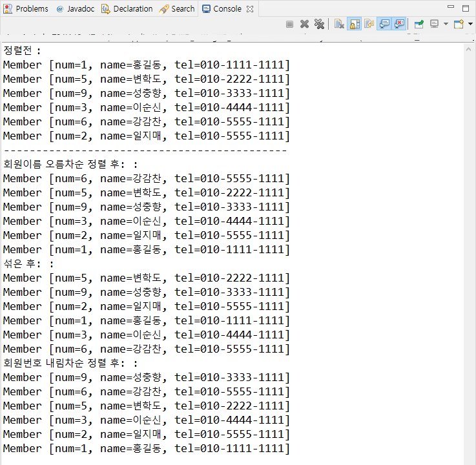Toggle show console on standard output change
The image size is (476, 465).
click(384, 24)
